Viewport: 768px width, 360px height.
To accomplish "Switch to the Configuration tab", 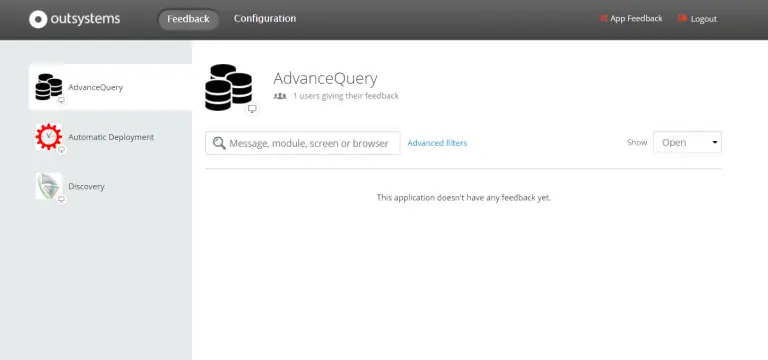I will 265,19.
